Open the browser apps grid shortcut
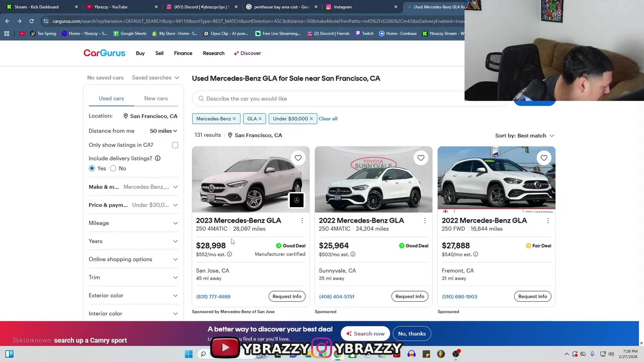 [x=7, y=34]
